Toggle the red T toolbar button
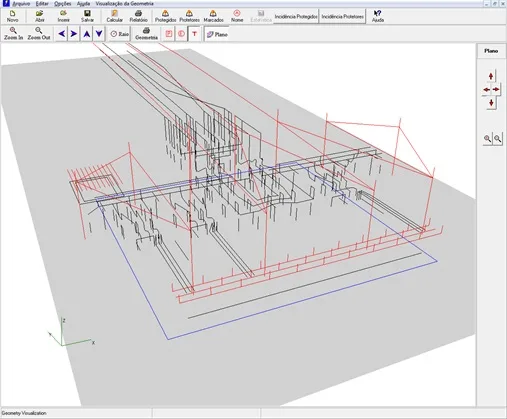The width and height of the screenshot is (507, 419). click(194, 34)
